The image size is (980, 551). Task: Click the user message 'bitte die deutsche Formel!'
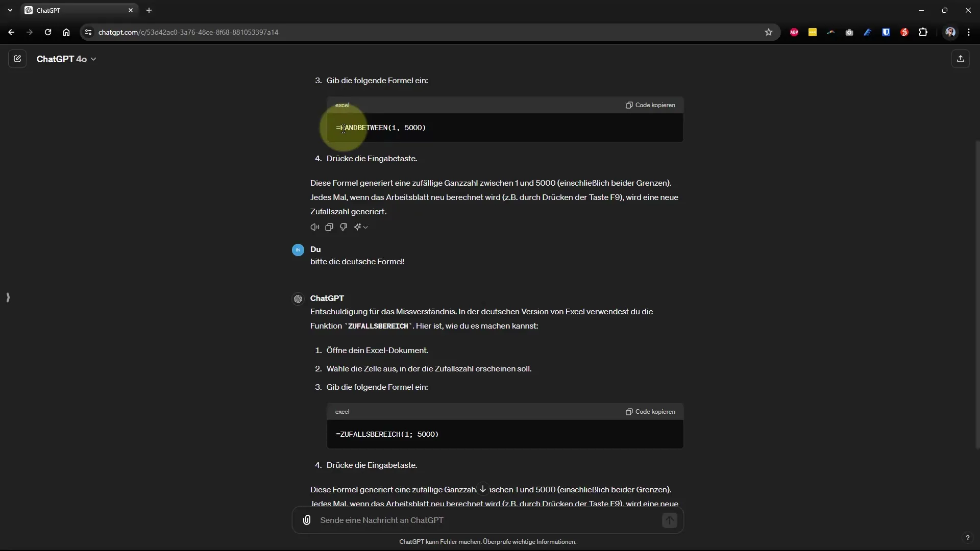(357, 262)
